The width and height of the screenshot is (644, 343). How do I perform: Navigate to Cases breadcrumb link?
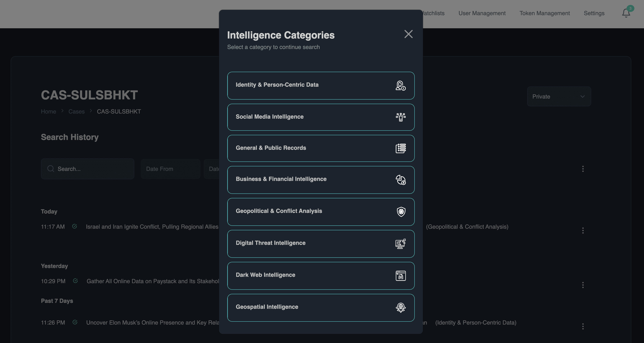[x=77, y=112]
